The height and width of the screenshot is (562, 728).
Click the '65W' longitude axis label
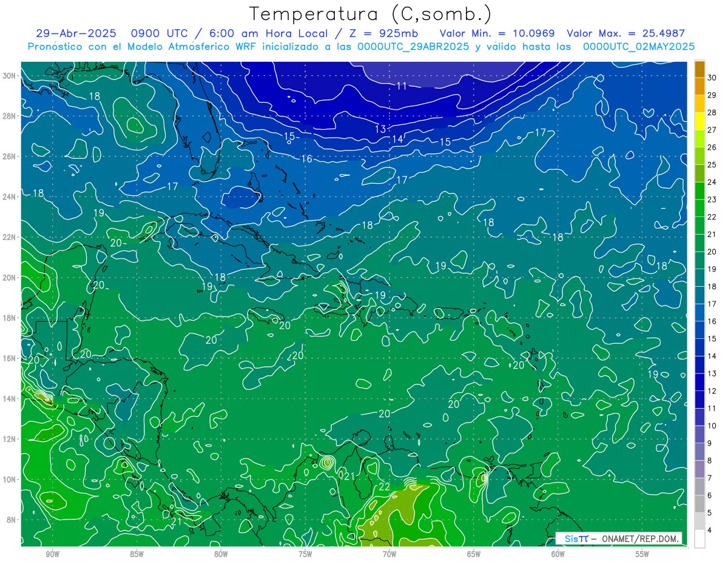click(x=474, y=554)
